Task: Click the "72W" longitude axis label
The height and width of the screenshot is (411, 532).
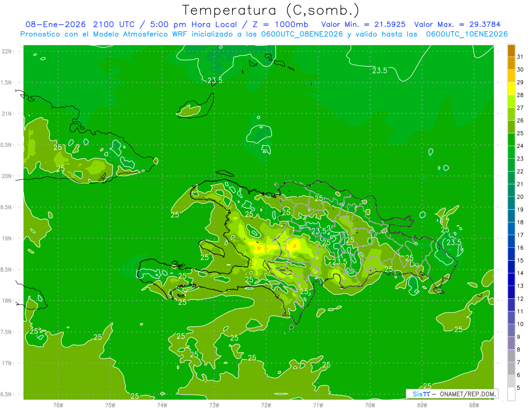Action: tap(266, 405)
